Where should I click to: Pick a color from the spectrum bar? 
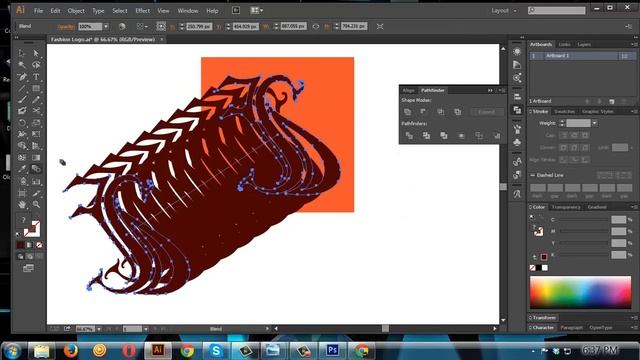coord(580,292)
